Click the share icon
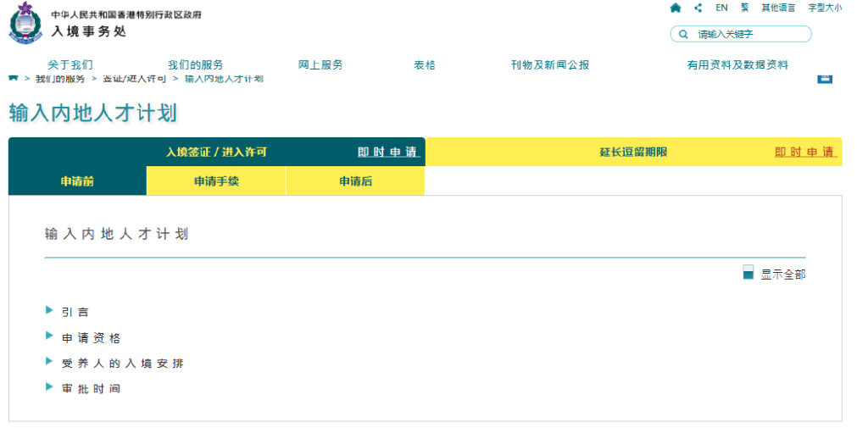 coord(698,8)
